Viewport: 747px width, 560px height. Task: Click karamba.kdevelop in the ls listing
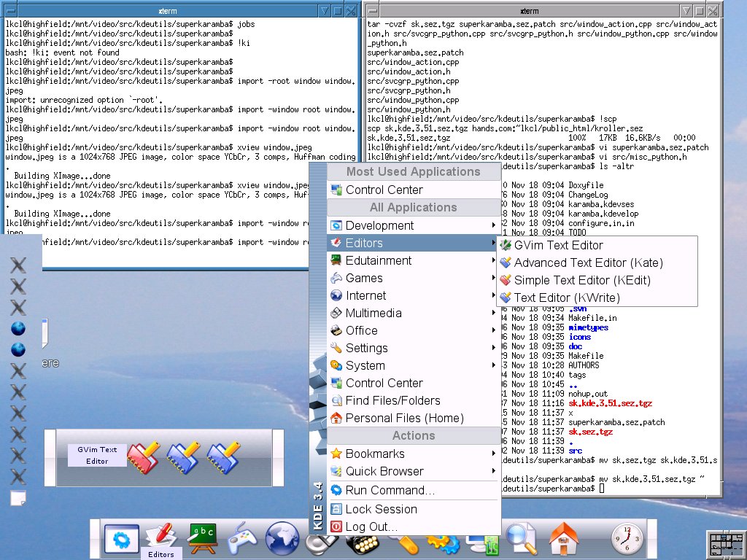pos(603,214)
